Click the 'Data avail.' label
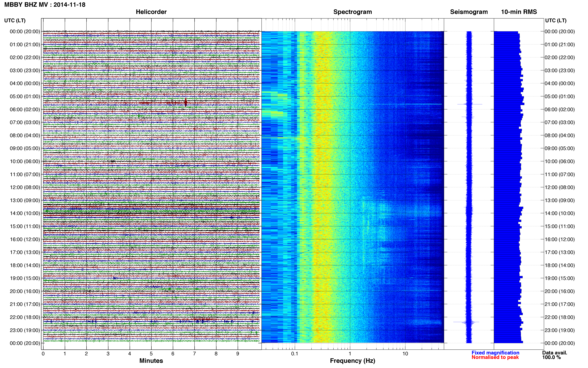588x368 pixels. click(555, 353)
